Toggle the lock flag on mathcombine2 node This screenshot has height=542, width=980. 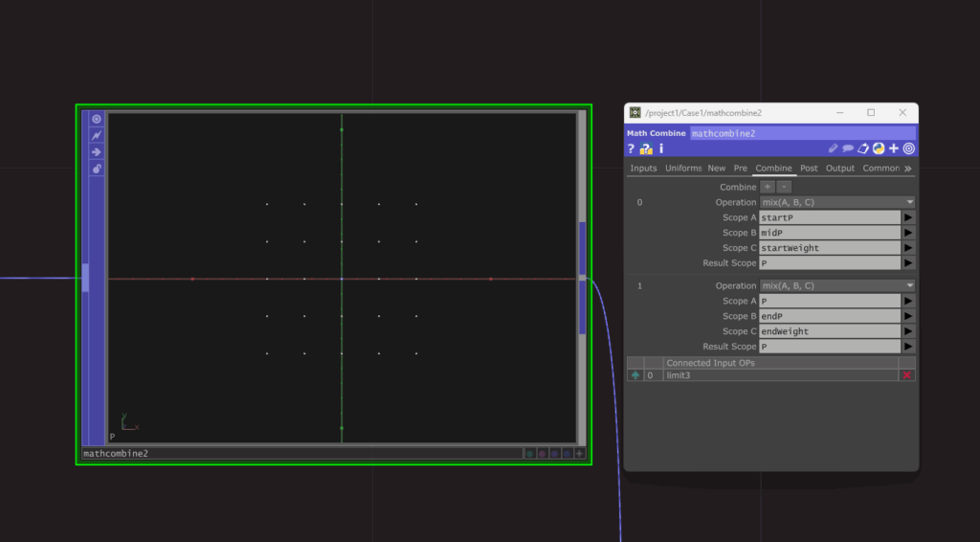[x=97, y=169]
